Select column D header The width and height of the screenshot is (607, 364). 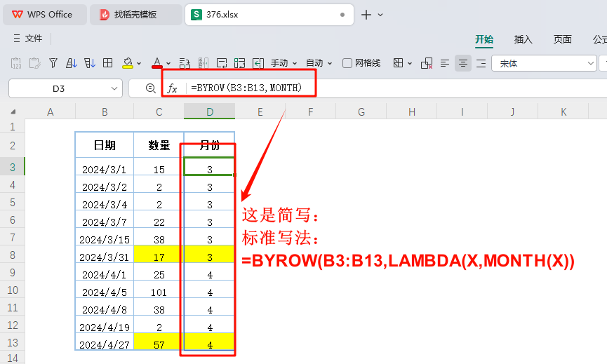[209, 112]
